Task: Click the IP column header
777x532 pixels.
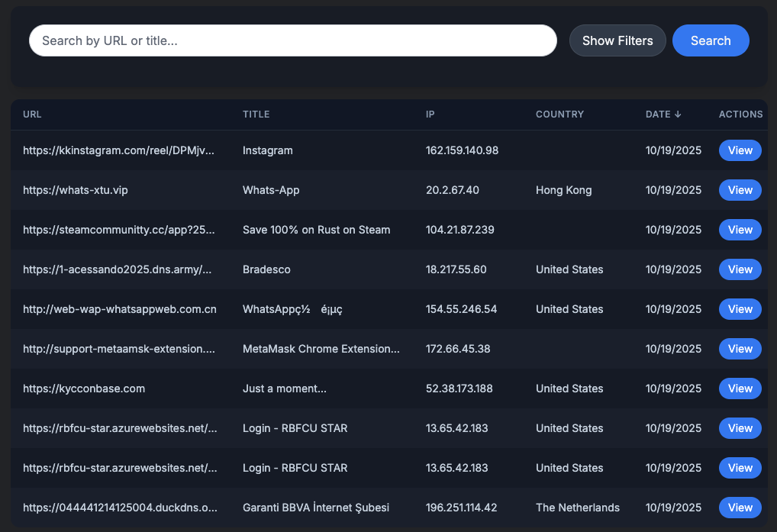Action: pos(430,114)
